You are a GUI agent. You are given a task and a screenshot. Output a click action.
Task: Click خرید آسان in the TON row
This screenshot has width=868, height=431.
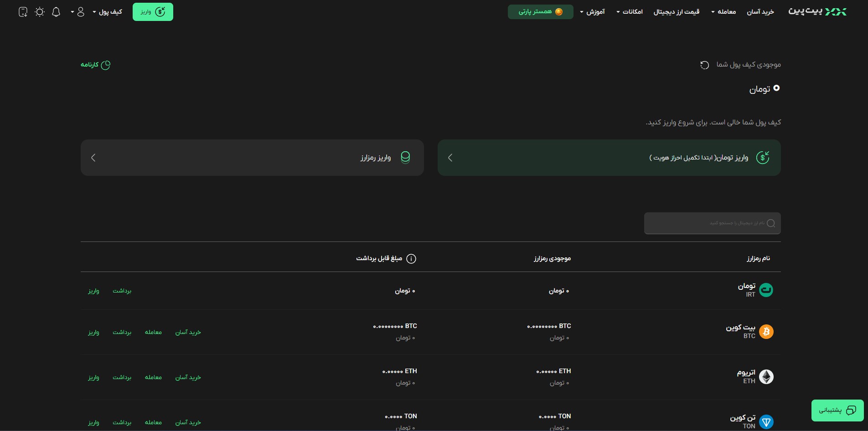pos(188,422)
